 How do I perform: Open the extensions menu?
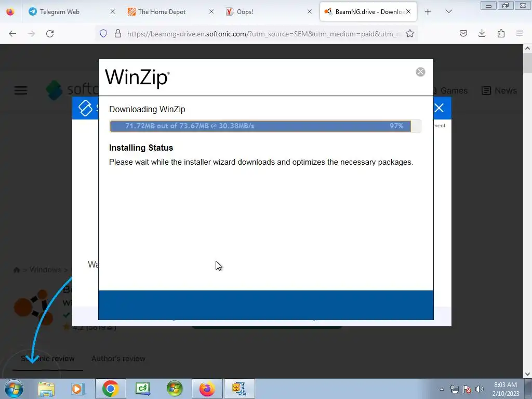point(501,34)
